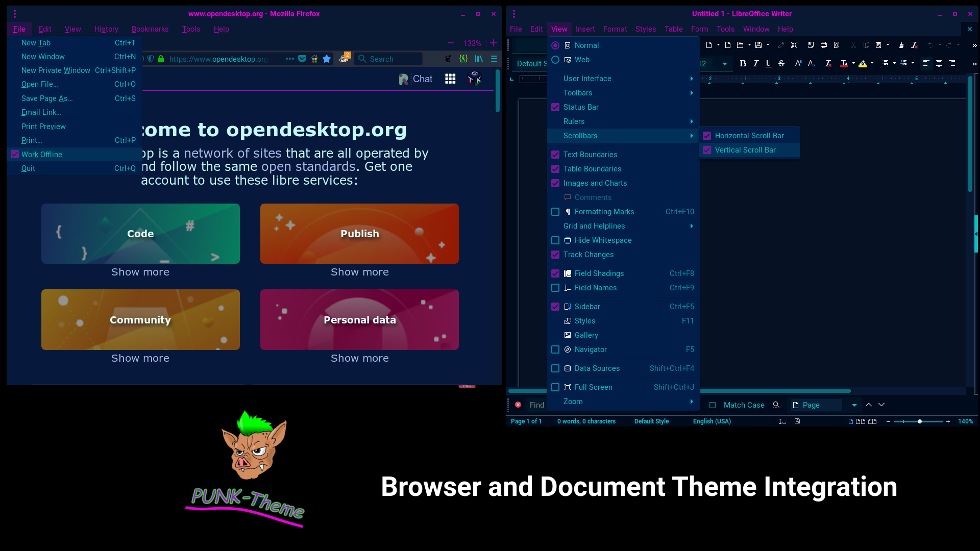Click the yellow highlighting color button
Image resolution: width=980 pixels, height=551 pixels.
(863, 63)
